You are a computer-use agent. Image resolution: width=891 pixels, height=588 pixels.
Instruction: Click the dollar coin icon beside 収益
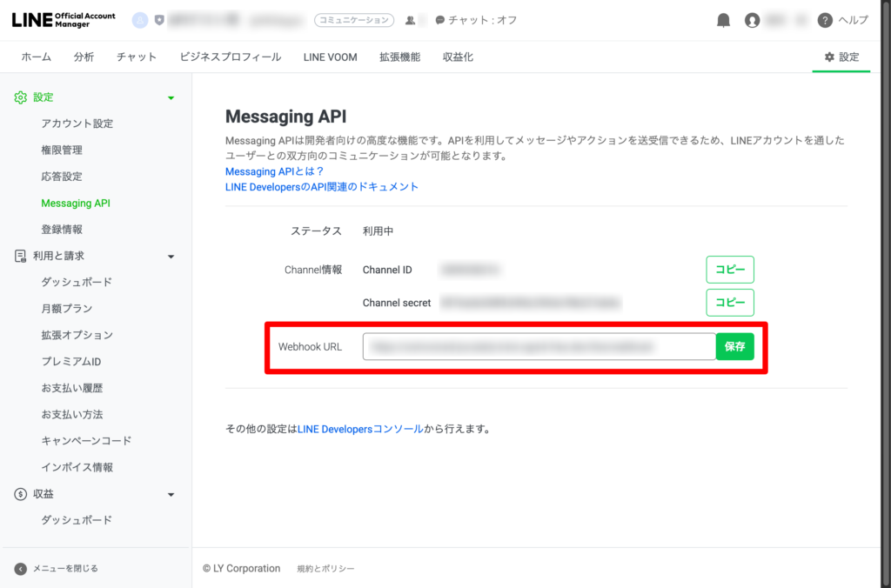click(x=21, y=494)
